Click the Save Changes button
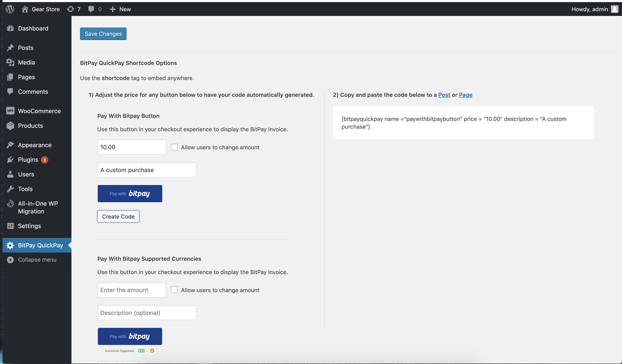The image size is (622, 364). point(103,34)
